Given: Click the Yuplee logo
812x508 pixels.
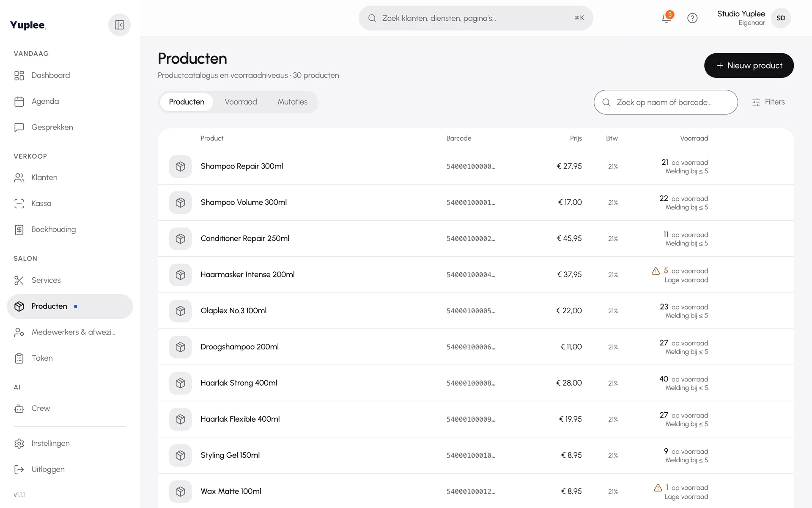Looking at the screenshot, I should (27, 25).
